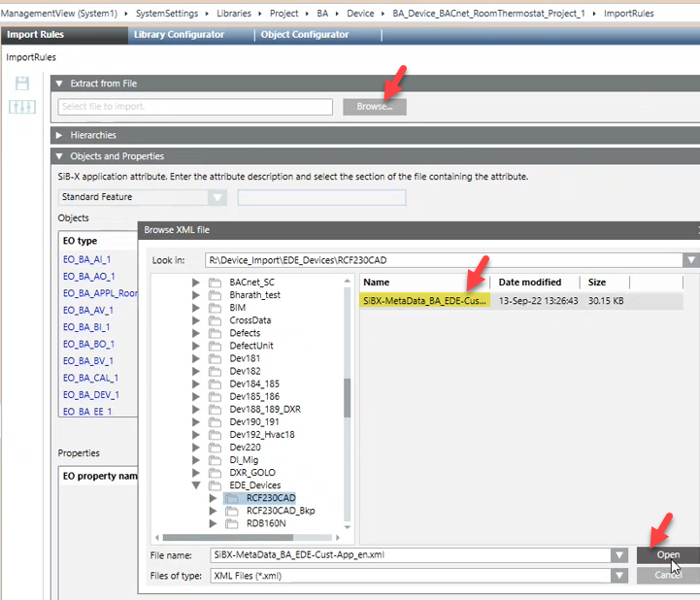Click the Save icon in left toolbar
The height and width of the screenshot is (600, 700).
point(22,84)
